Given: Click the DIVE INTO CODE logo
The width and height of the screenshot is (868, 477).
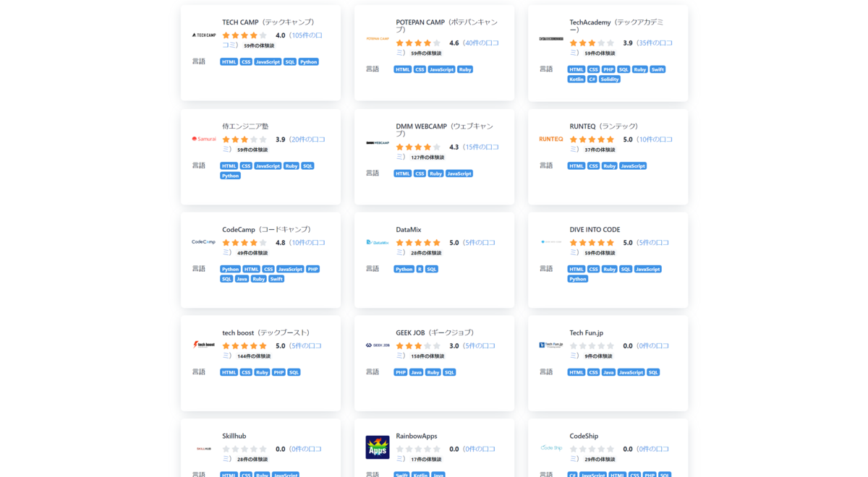Looking at the screenshot, I should (x=551, y=242).
